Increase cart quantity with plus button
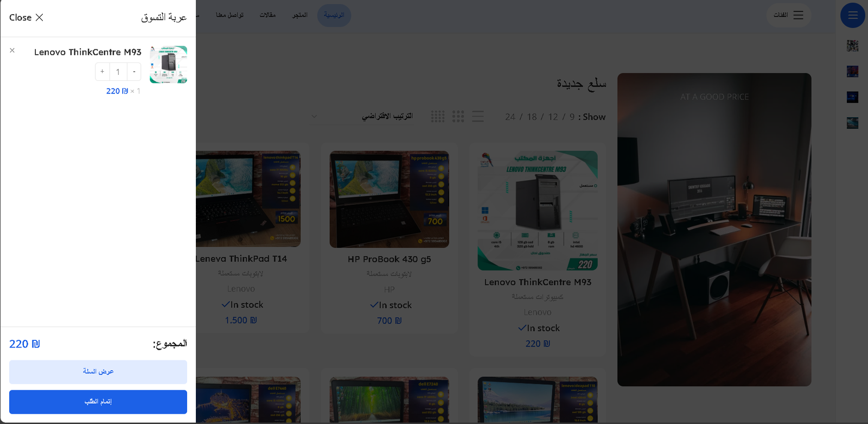The width and height of the screenshot is (868, 424). [102, 72]
